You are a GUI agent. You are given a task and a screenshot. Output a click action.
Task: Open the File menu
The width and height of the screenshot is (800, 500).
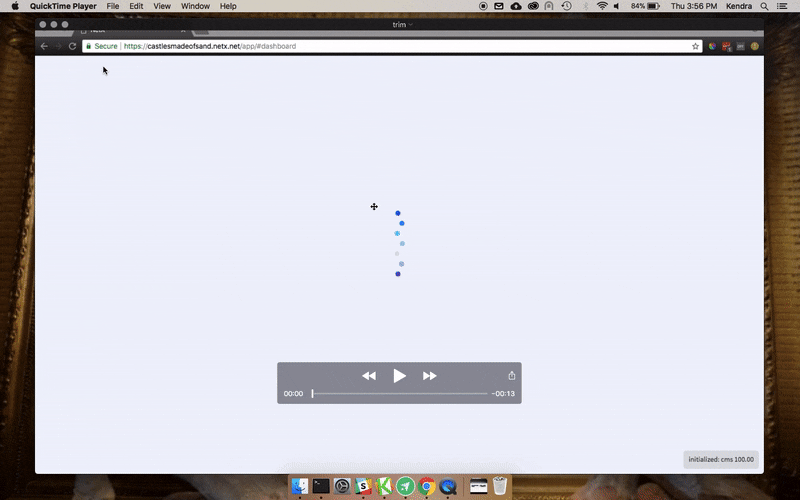click(113, 6)
